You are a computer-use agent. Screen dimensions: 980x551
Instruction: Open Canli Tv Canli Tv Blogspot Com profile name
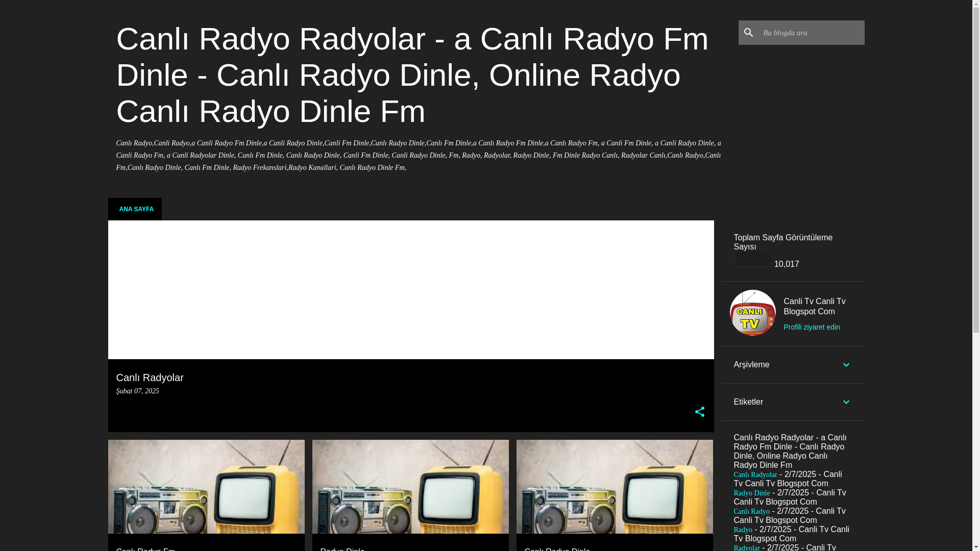tap(815, 307)
